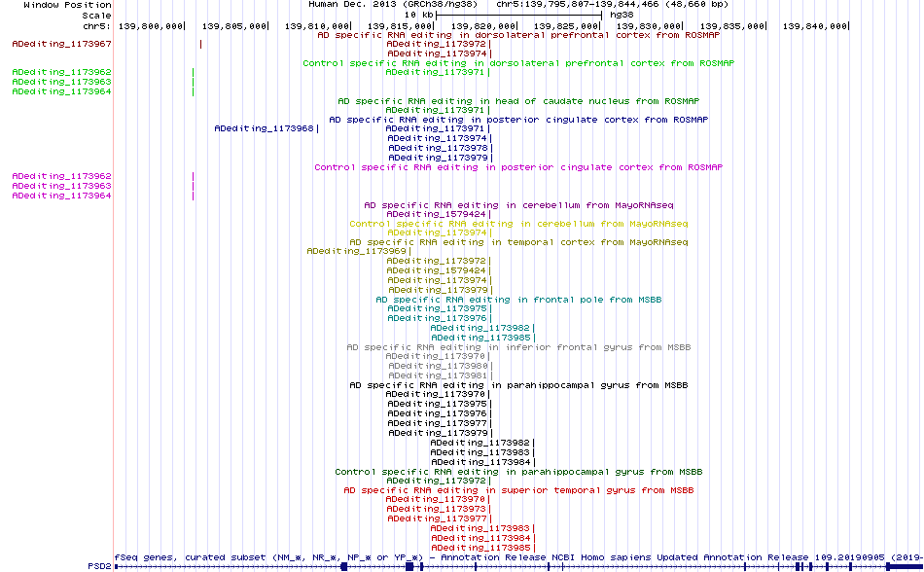Select black ADediting_1173984 in parahippocampal gyrus track

point(480,462)
